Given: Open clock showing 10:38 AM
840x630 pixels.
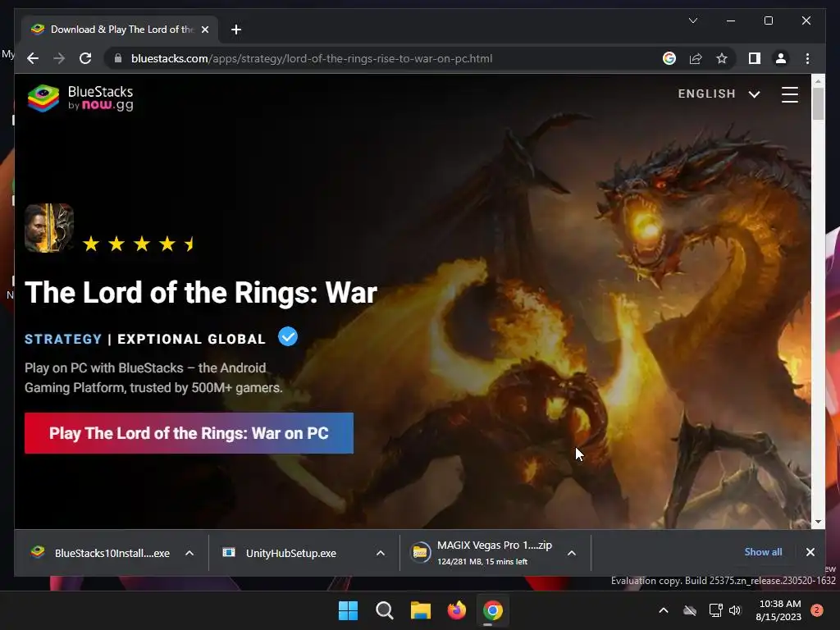Looking at the screenshot, I should [778, 610].
